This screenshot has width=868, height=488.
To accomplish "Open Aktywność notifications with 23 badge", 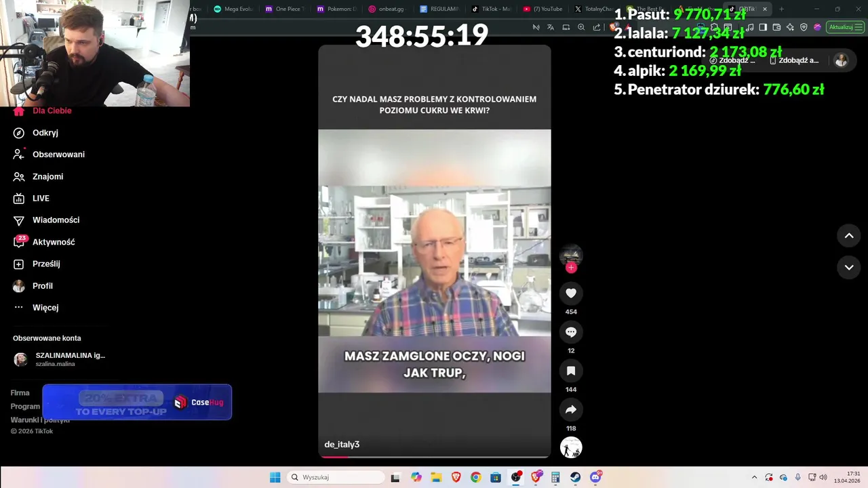I will 44,242.
